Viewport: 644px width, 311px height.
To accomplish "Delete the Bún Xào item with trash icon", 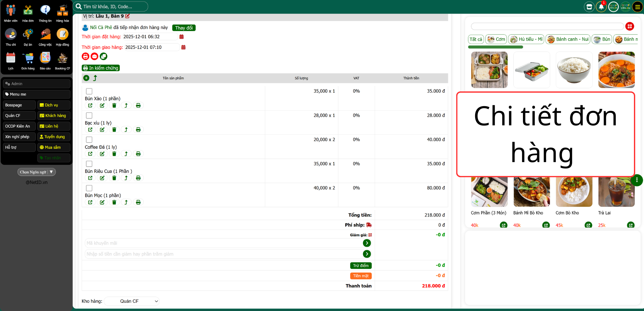I will pyautogui.click(x=114, y=106).
